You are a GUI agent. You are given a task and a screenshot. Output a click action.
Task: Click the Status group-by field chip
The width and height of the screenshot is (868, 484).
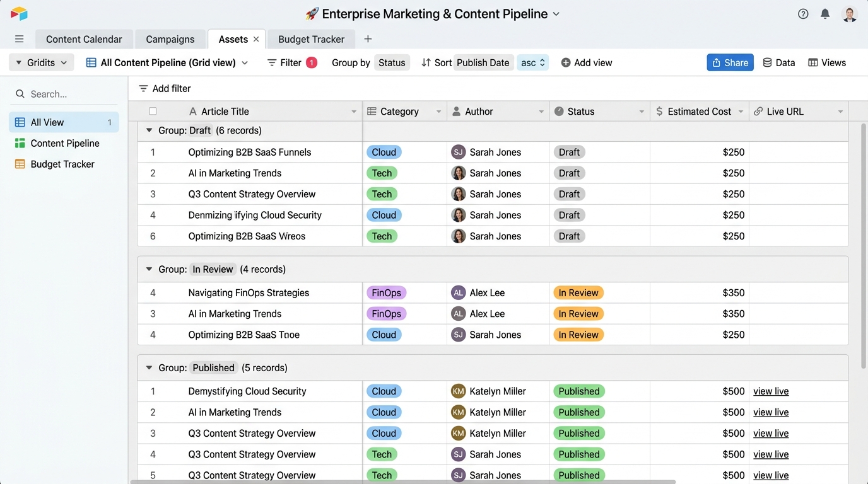coord(392,62)
